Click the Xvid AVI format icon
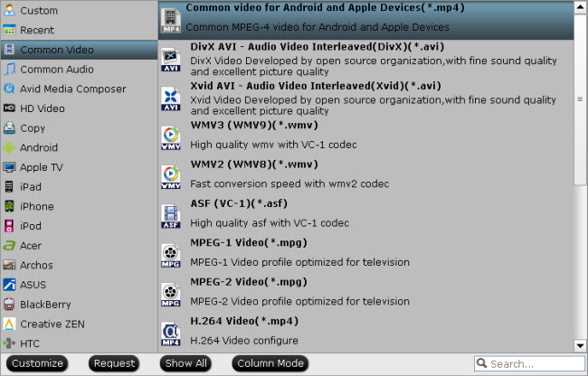The width and height of the screenshot is (588, 376). 171,99
